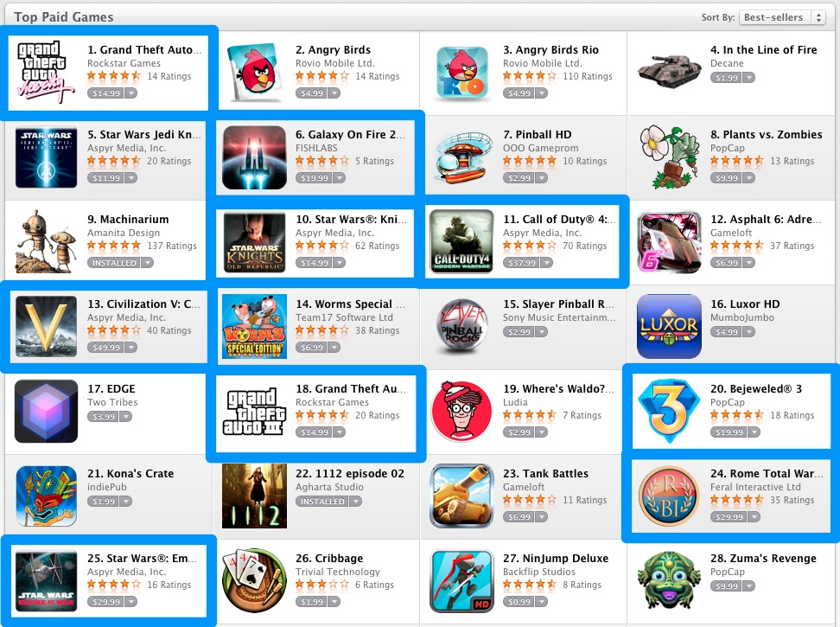Open the Galaxy On Fire 2 title link

pyautogui.click(x=350, y=135)
